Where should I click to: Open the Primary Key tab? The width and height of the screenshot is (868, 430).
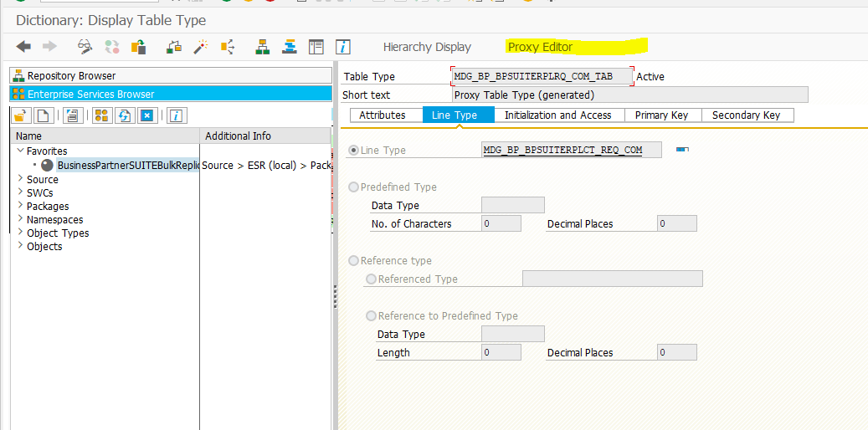(661, 115)
